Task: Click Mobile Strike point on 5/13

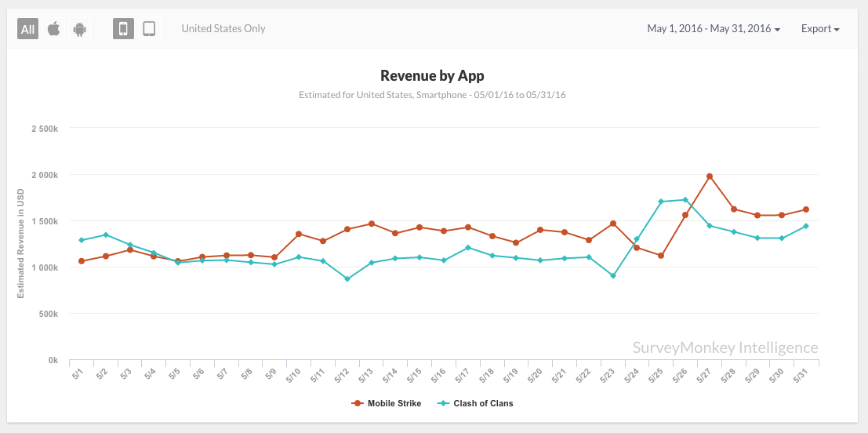Action: click(x=372, y=223)
